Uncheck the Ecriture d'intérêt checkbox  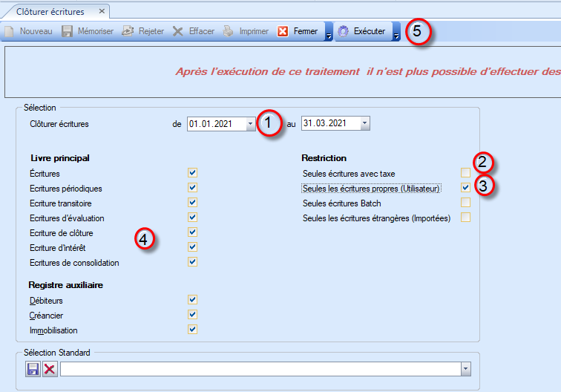[192, 247]
